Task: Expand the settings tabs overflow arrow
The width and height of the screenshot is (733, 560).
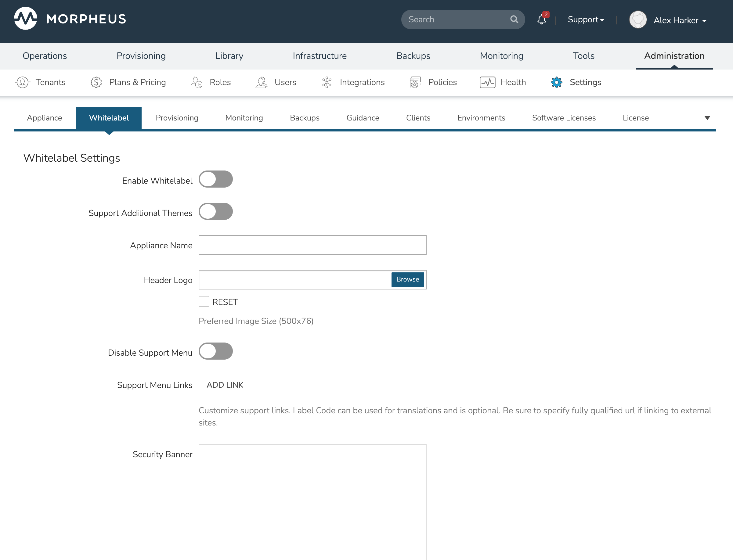Action: (707, 118)
